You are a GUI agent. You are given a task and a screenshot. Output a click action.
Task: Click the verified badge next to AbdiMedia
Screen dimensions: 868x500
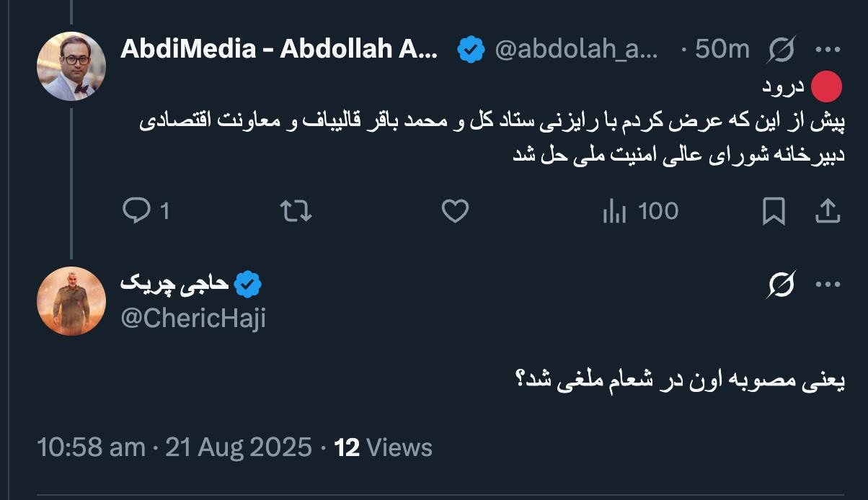pyautogui.click(x=471, y=50)
